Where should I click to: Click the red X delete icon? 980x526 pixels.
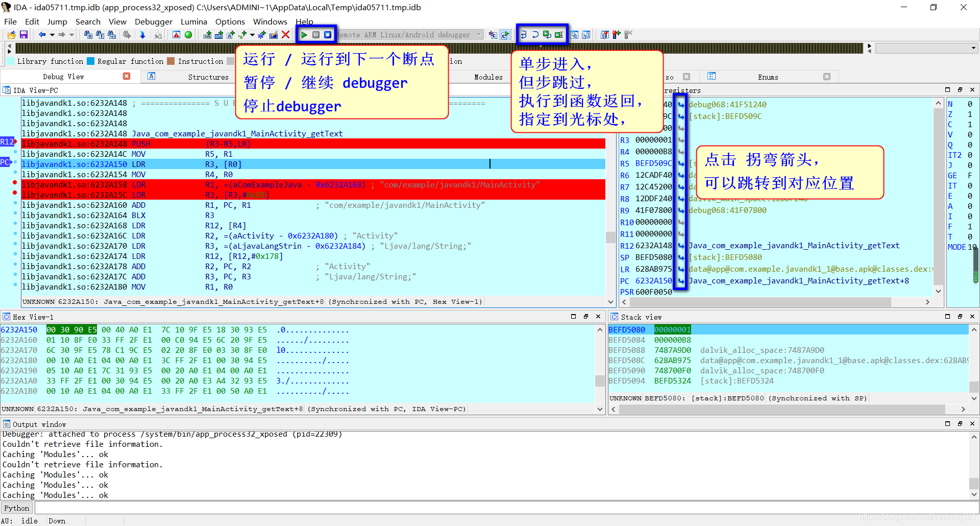point(286,35)
